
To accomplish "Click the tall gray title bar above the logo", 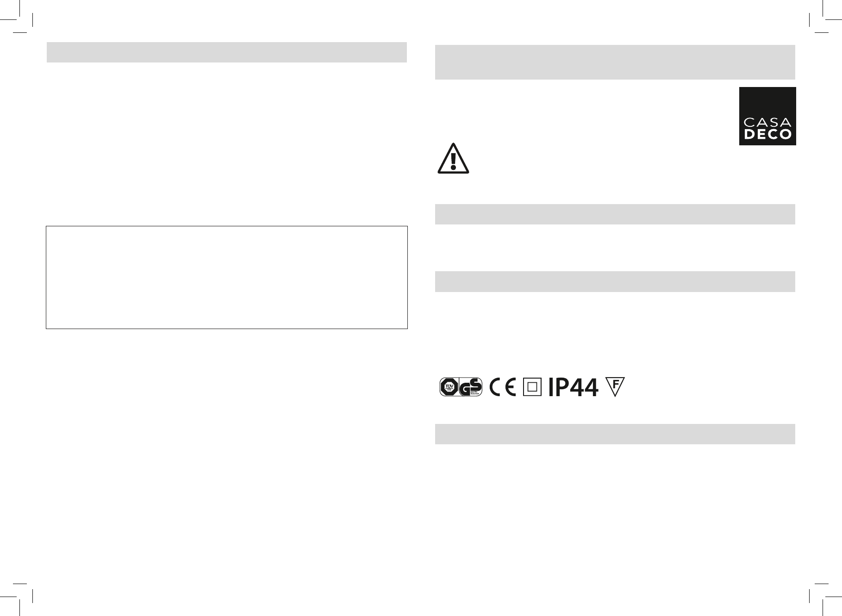I will 615,62.
